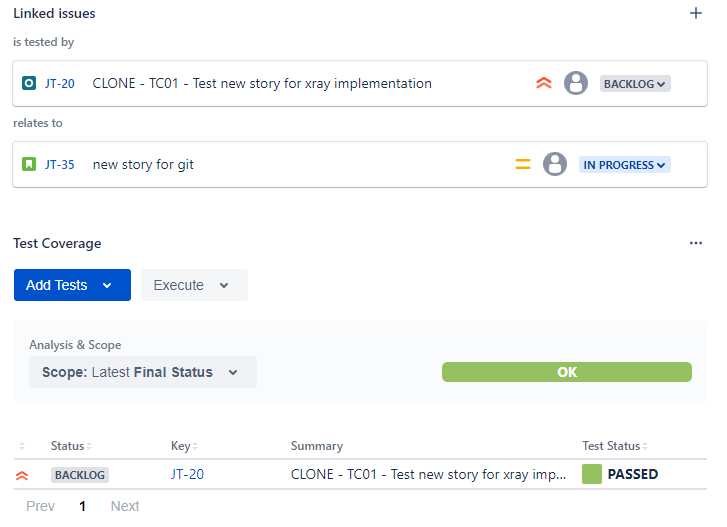
Task: Open the Add Tests dropdown button
Action: (72, 285)
